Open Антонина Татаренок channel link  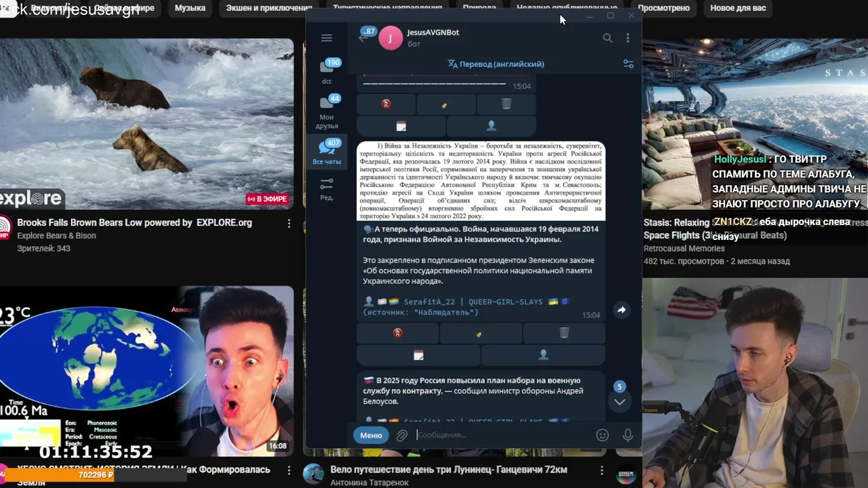click(x=370, y=483)
